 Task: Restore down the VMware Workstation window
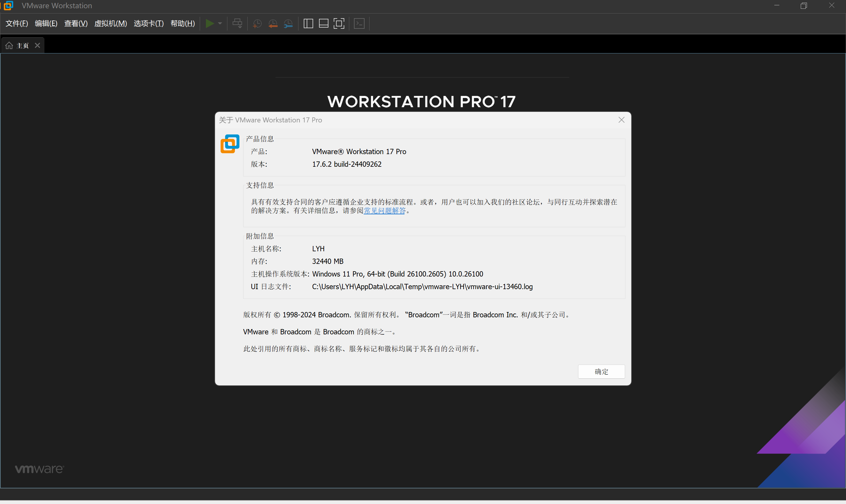tap(804, 6)
